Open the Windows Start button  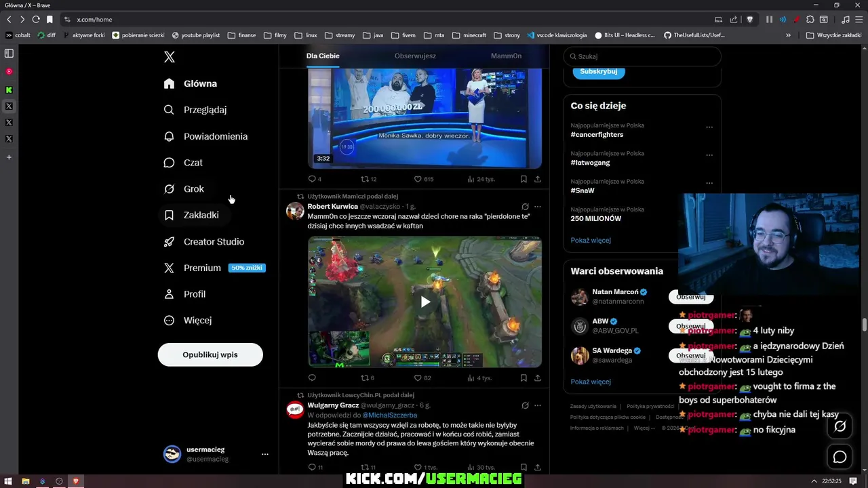click(x=8, y=481)
